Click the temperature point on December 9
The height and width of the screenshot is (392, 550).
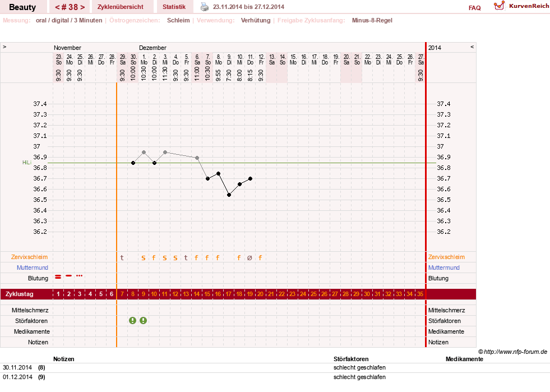coord(229,195)
